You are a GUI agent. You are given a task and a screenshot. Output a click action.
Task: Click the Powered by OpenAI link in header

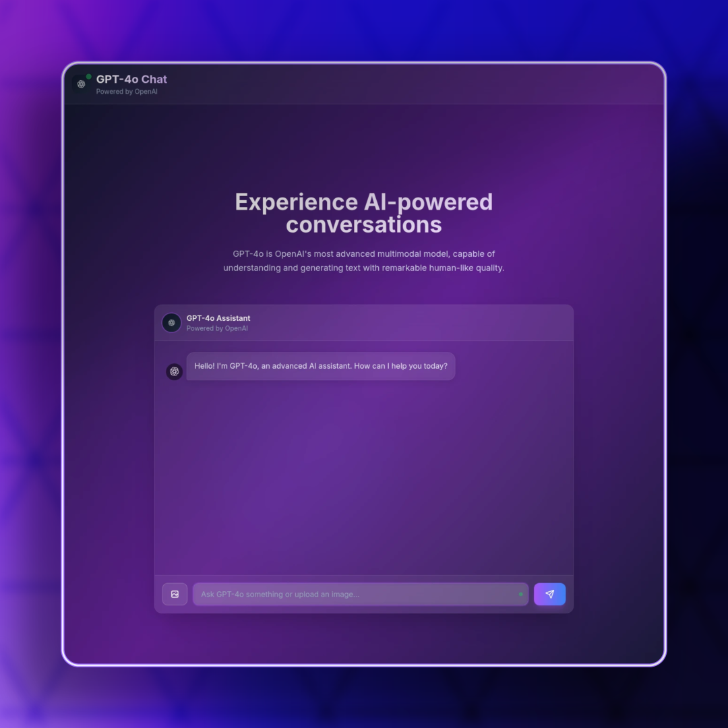point(127,92)
